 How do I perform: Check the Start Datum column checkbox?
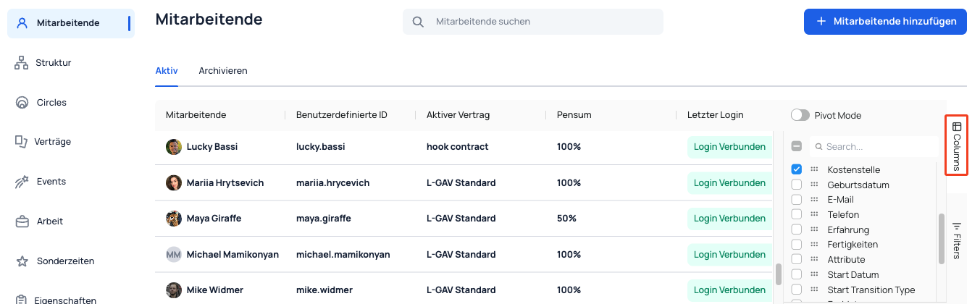click(x=797, y=274)
